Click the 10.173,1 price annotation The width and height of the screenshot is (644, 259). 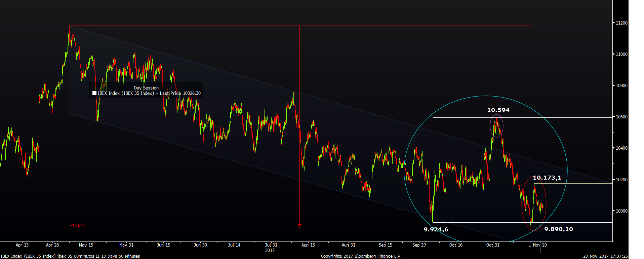pos(547,178)
